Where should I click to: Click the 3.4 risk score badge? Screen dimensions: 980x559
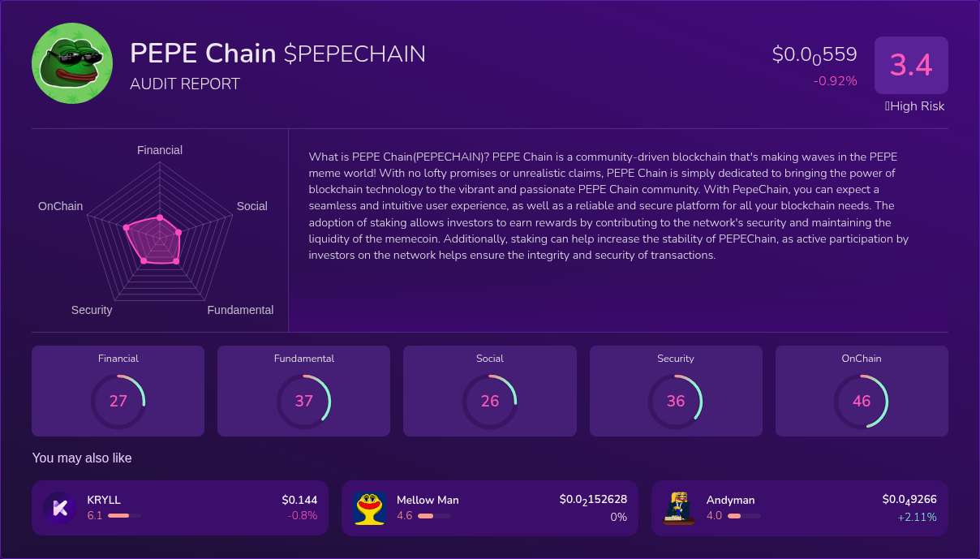911,64
